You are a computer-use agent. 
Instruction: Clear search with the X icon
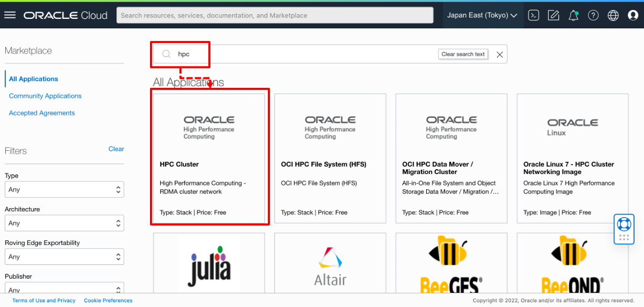500,54
